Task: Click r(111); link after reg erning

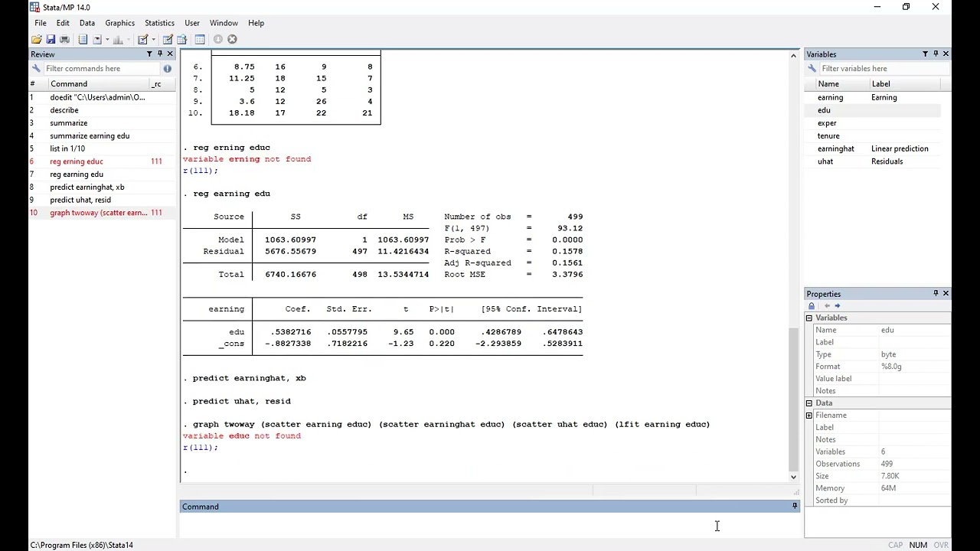Action: click(200, 171)
